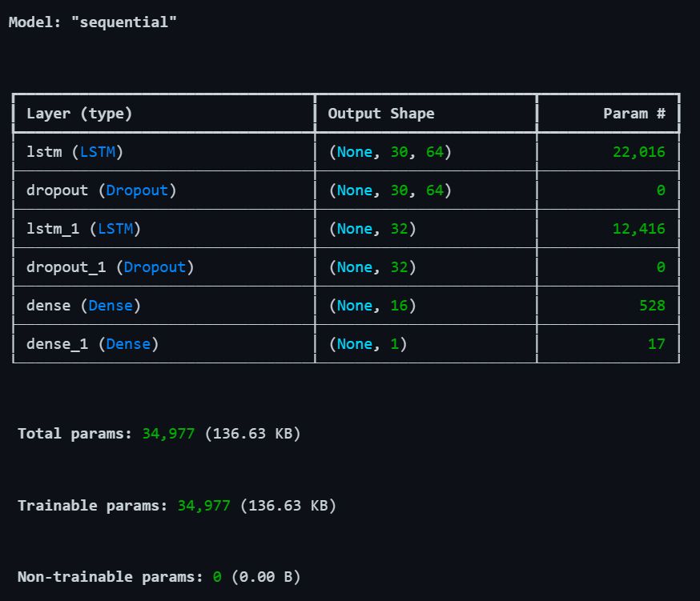Click the (None, 1) output shape

[368, 344]
